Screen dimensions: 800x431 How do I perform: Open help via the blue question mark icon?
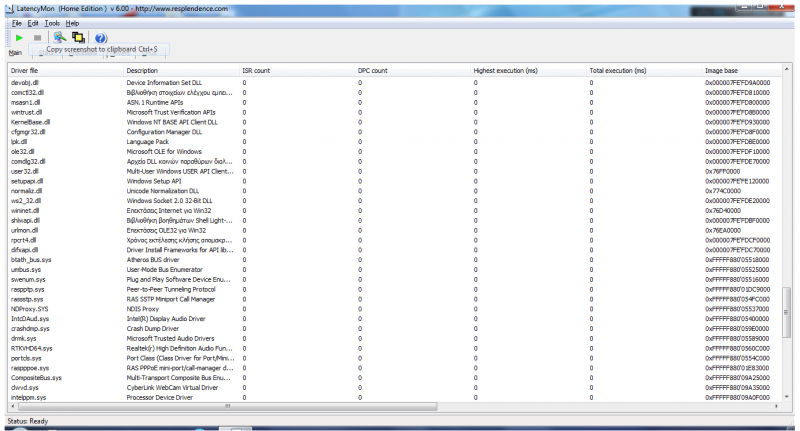pos(100,38)
